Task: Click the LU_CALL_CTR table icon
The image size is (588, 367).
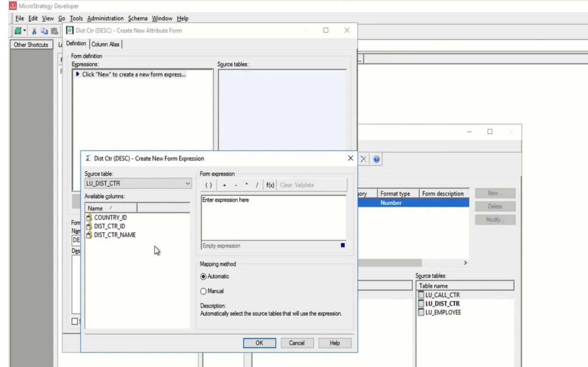Action: (x=421, y=295)
